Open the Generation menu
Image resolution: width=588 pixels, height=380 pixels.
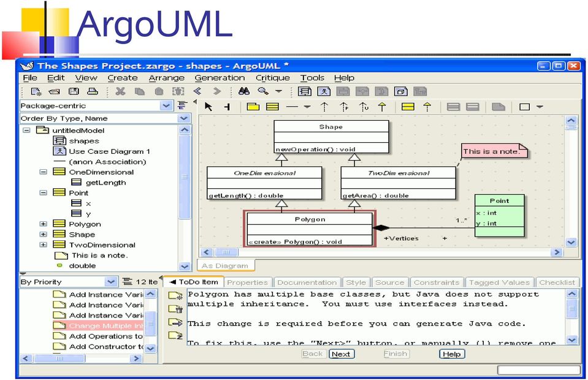220,78
